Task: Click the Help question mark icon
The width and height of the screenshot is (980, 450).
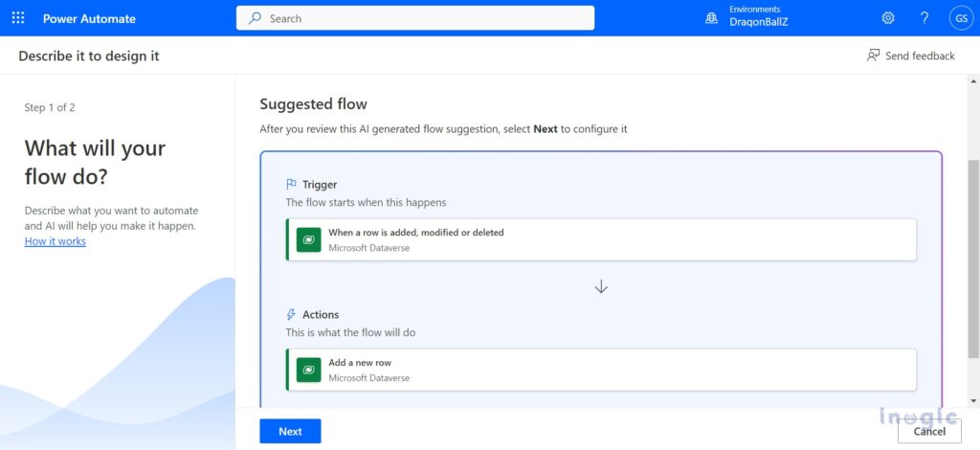Action: point(924,18)
